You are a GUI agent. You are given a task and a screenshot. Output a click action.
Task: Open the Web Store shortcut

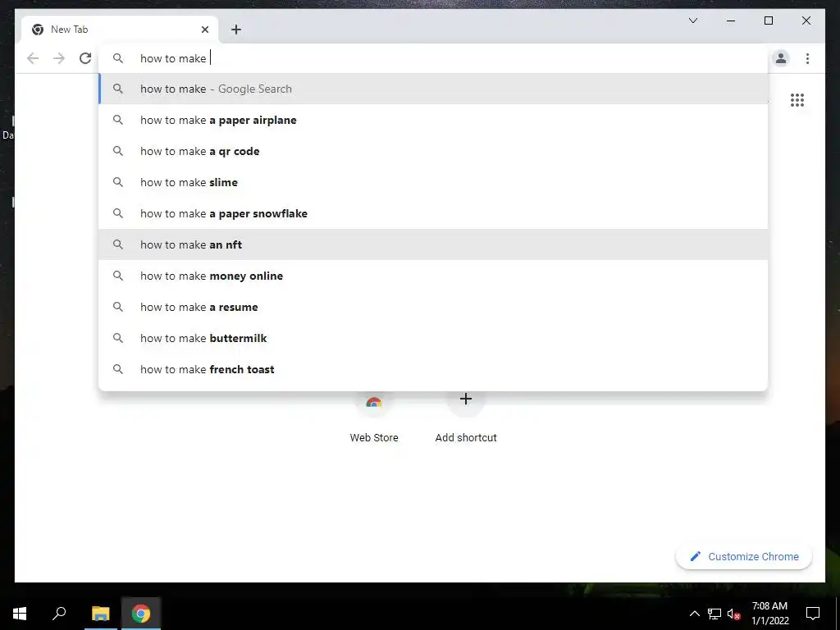click(x=374, y=417)
